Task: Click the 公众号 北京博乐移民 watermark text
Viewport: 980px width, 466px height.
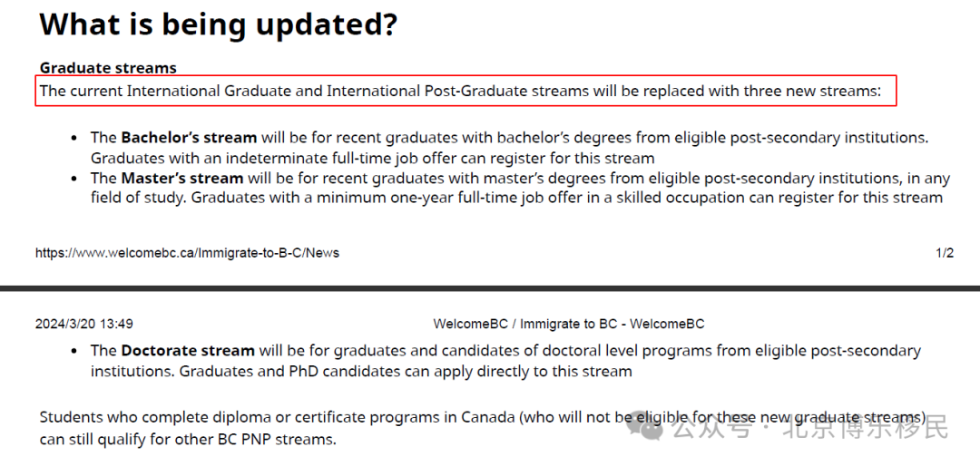Action: (x=810, y=429)
